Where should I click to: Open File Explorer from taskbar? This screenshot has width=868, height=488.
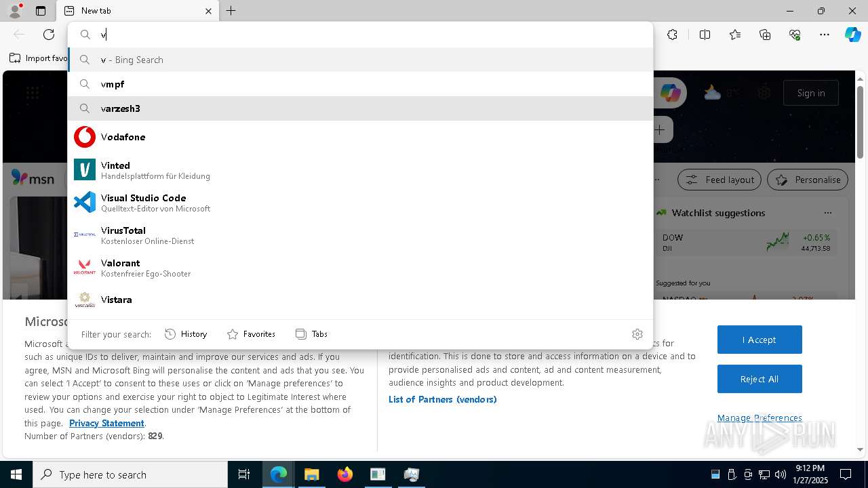(311, 474)
